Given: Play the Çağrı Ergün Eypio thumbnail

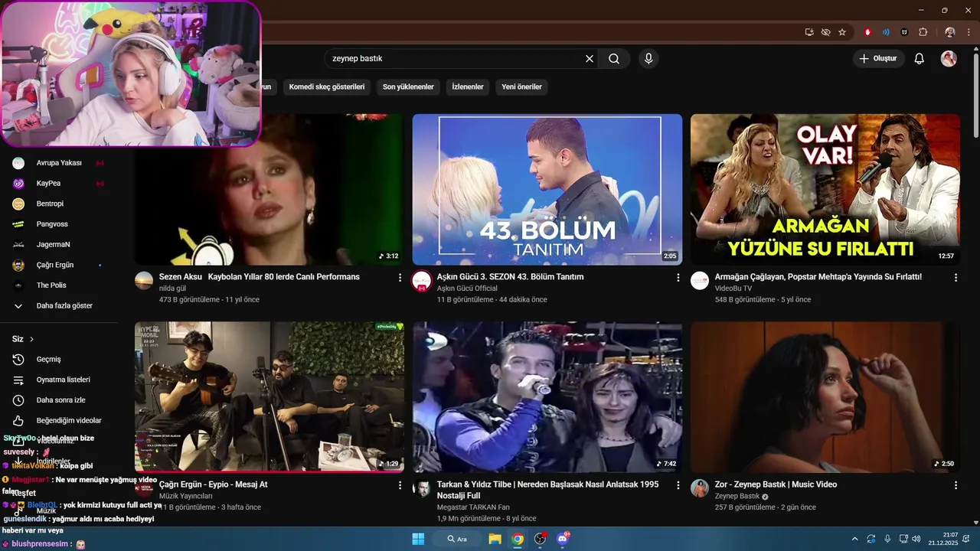Looking at the screenshot, I should coord(269,396).
